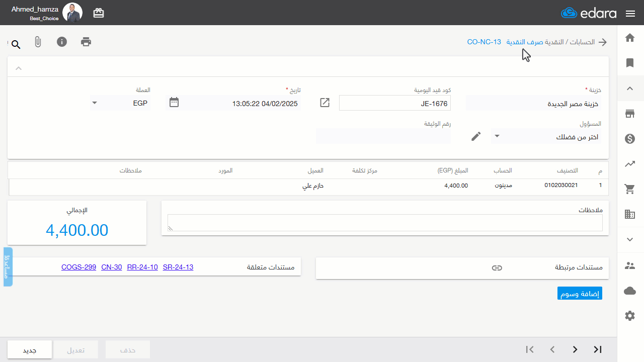The image size is (644, 362).
Task: Click the جديد button
Action: tap(30, 350)
